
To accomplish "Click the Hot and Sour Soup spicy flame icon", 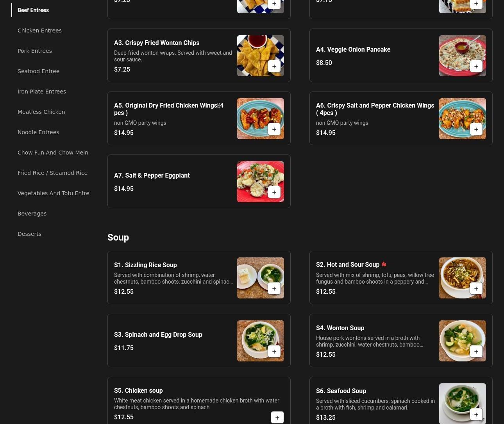I will (x=384, y=264).
